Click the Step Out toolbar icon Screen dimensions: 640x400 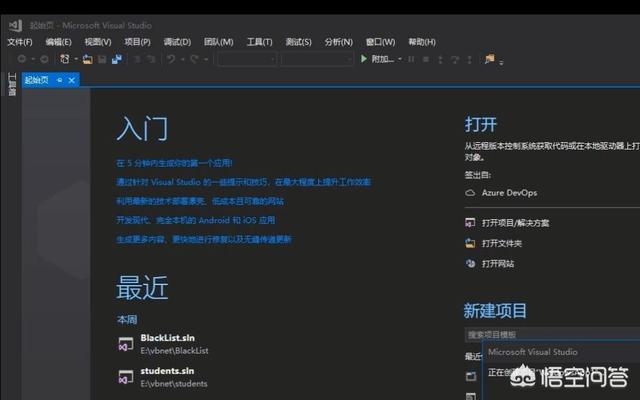(x=469, y=59)
